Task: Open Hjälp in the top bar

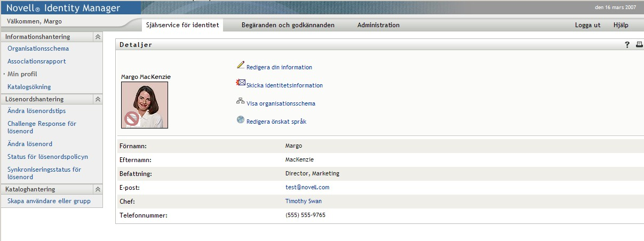Action: click(x=621, y=25)
